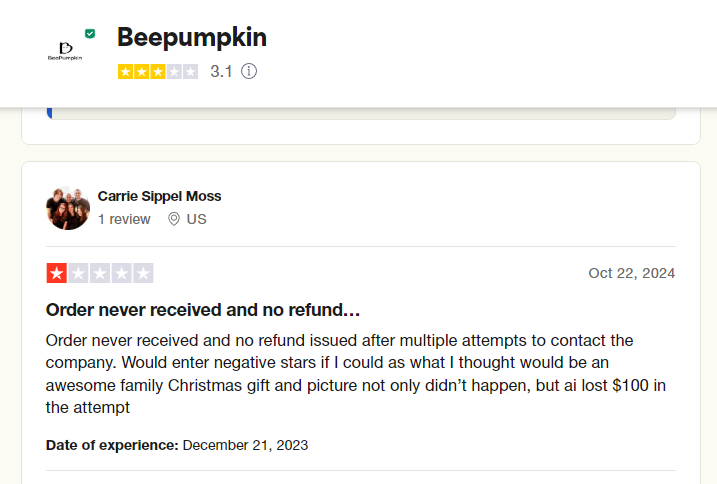Open Carrie Sippel Moss's profile name link
Screen dimensions: 717x484
[159, 196]
